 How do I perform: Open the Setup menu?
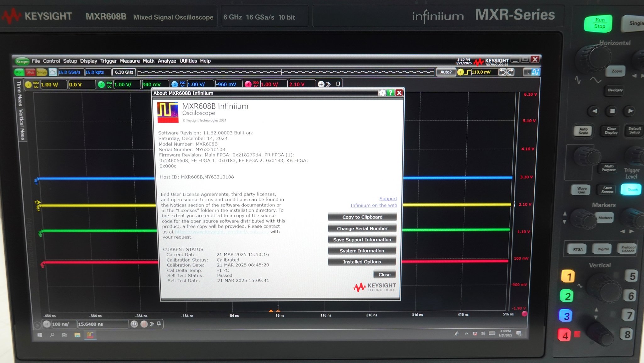click(x=70, y=61)
